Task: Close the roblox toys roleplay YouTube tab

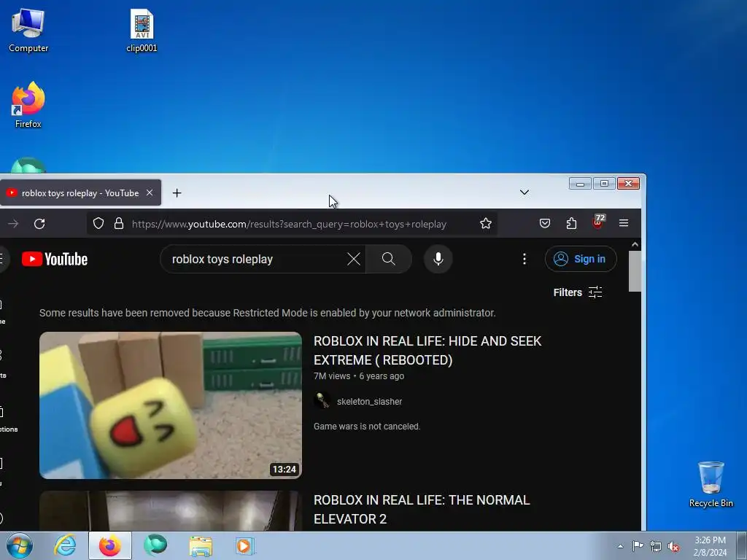Action: 150,192
